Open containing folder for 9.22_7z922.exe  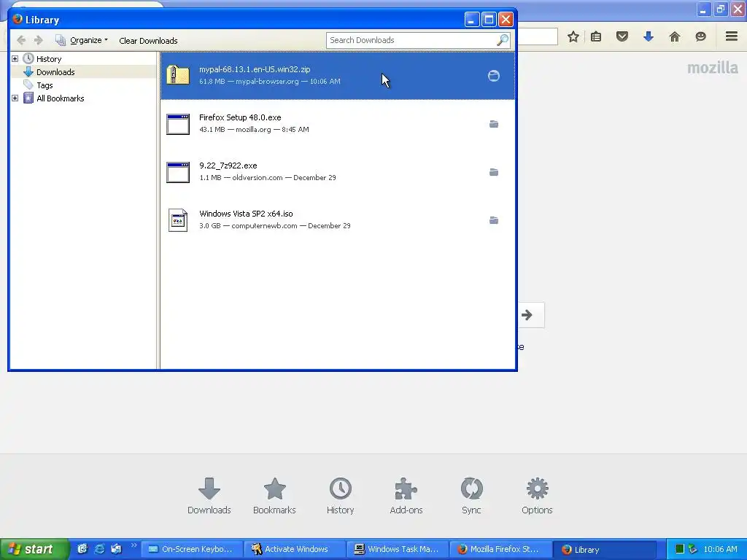[x=494, y=172]
